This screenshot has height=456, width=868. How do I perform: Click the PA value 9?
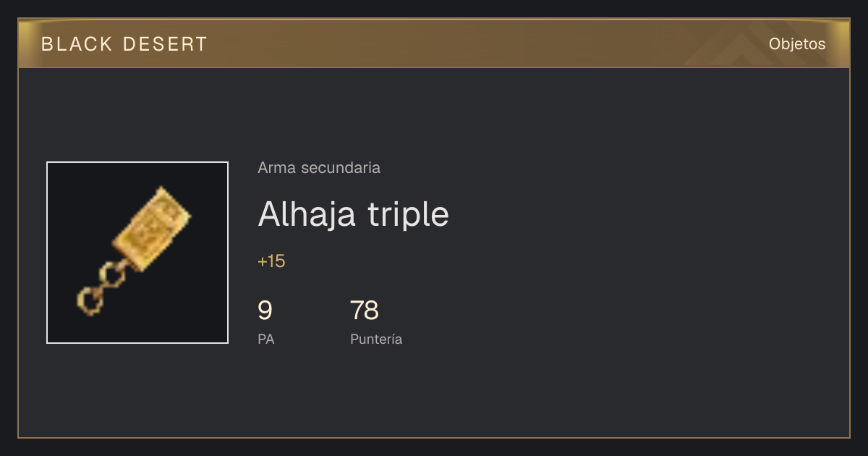265,311
